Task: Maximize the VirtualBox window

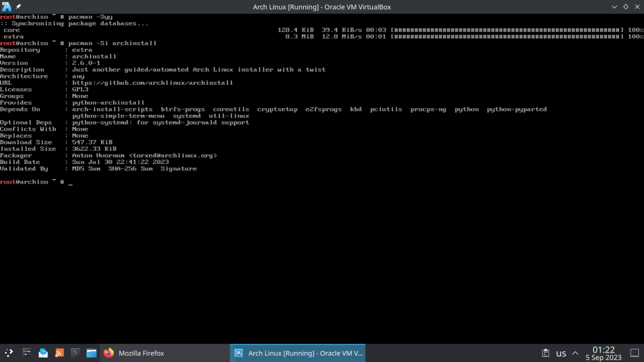Action: (625, 6)
